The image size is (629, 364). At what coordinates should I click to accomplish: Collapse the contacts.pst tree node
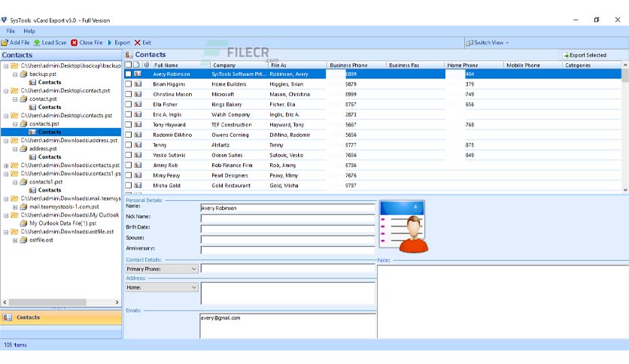[x=15, y=124]
